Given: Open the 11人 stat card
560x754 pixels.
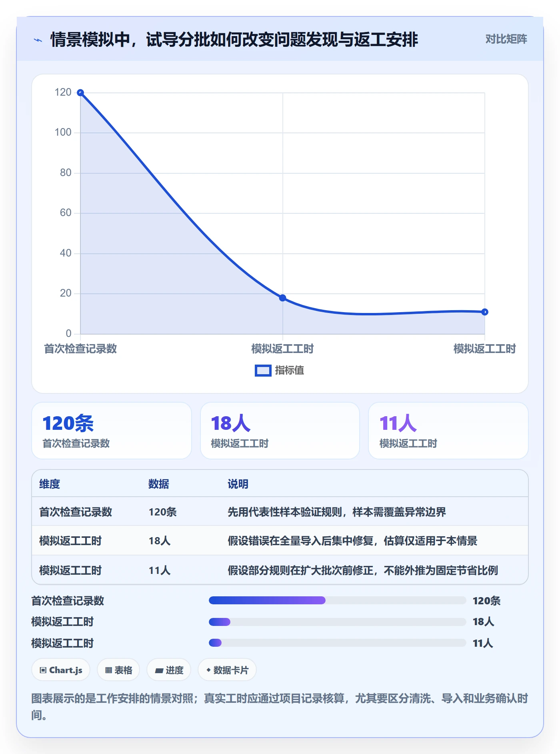Looking at the screenshot, I should (448, 431).
